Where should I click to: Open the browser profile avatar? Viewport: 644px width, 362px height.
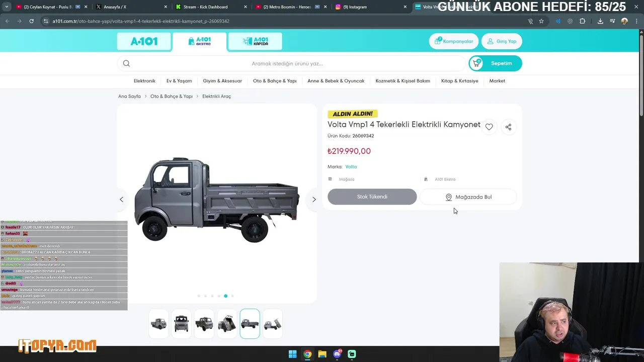624,21
